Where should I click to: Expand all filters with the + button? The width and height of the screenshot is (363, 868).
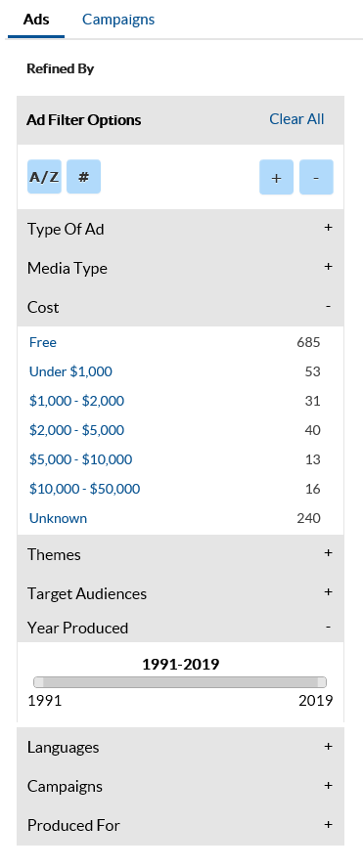click(x=277, y=177)
